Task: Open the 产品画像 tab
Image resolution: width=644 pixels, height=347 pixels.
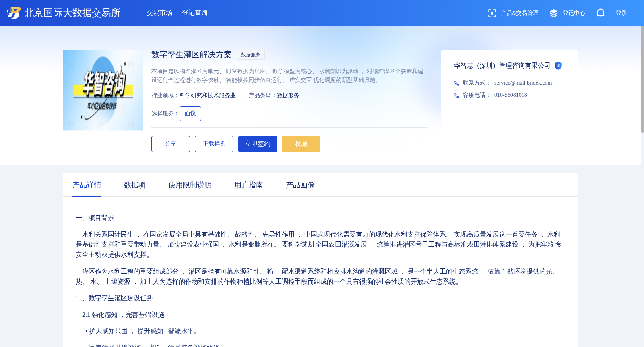Action: (300, 185)
